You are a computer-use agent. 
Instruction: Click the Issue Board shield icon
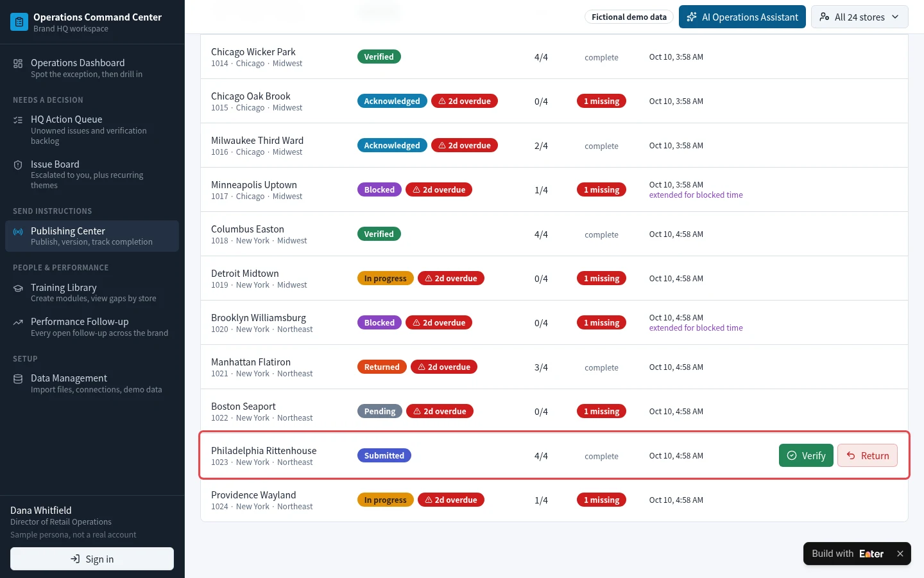[x=18, y=164]
